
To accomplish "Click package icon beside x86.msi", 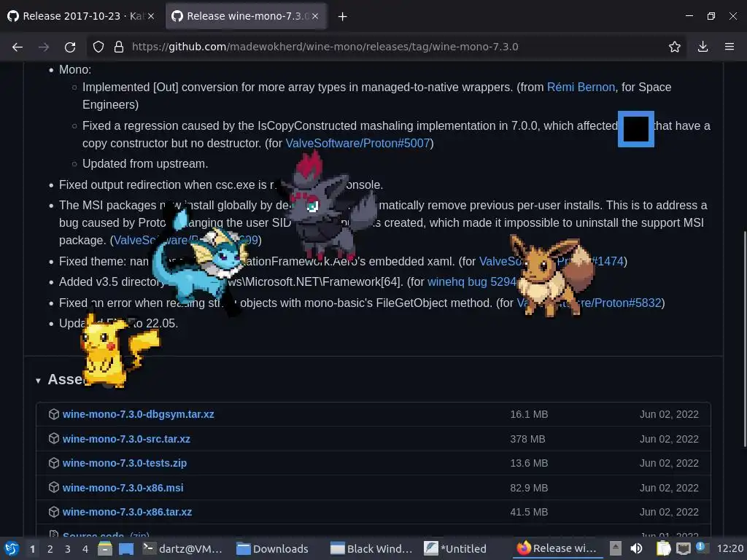I will (54, 487).
